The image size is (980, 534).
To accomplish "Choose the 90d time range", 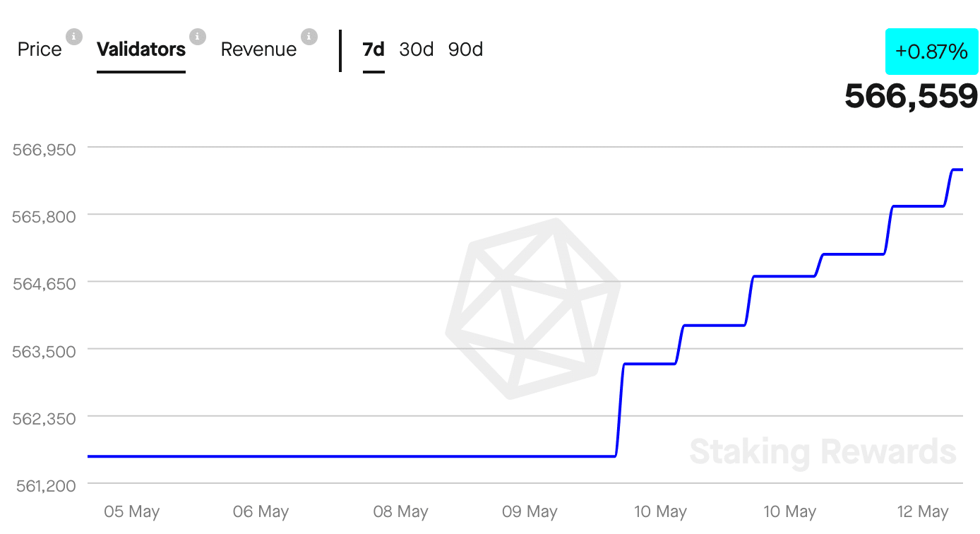I will click(466, 49).
